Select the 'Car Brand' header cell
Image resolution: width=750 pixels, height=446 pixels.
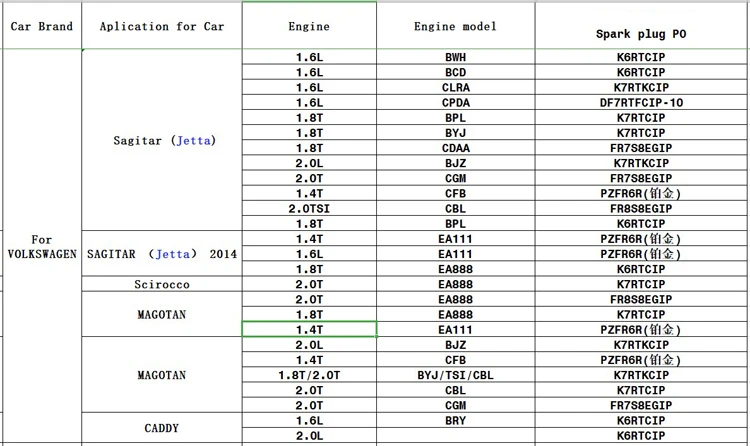point(42,26)
